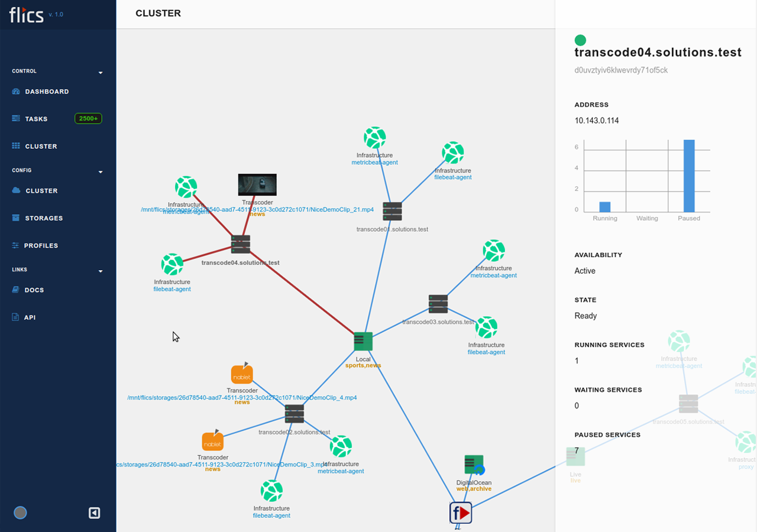Collapse the CONTROL section arrow
The height and width of the screenshot is (532, 757).
pyautogui.click(x=101, y=73)
